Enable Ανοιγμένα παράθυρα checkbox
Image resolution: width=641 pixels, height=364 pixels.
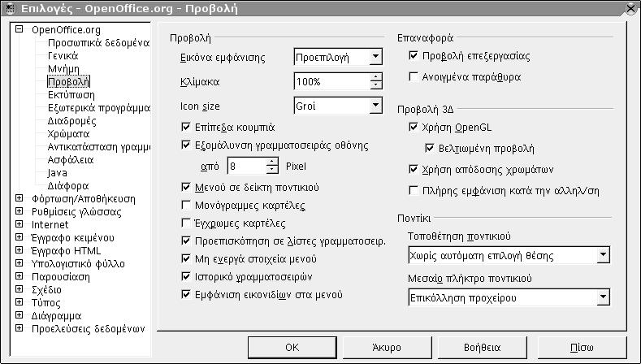click(414, 77)
